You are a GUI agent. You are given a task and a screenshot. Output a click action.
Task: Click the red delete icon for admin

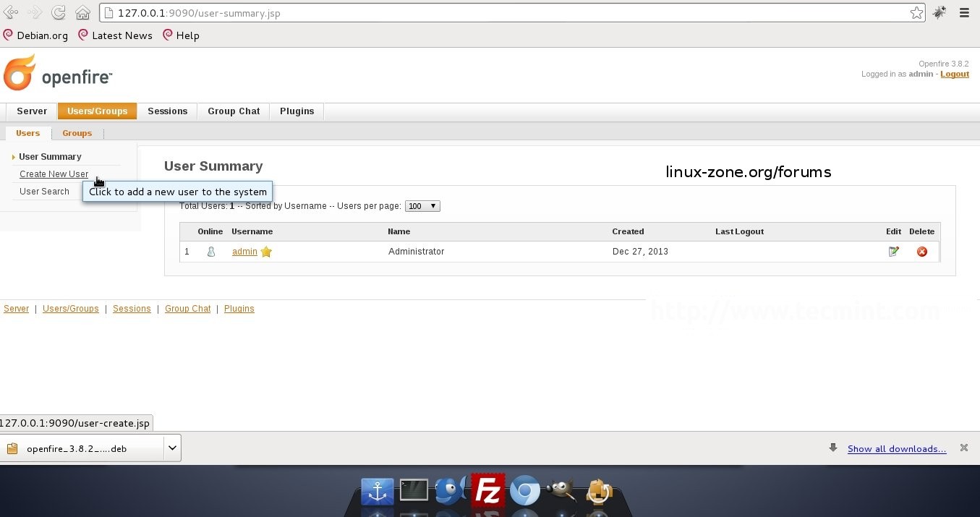coord(921,252)
